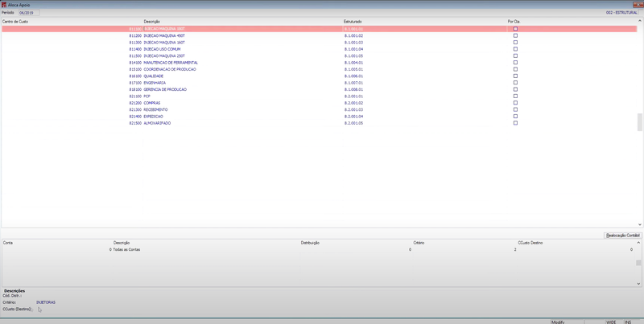Tick Por Qta checkbox in ALMOXARIFADO row
644x324 pixels.
[515, 123]
